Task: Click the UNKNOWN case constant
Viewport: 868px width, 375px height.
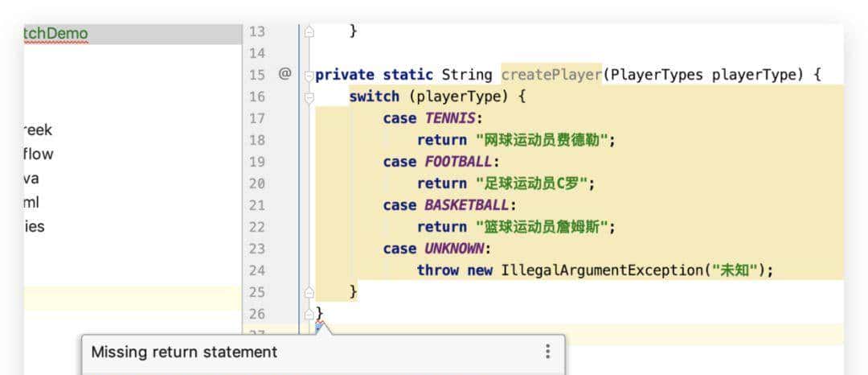Action: (454, 249)
